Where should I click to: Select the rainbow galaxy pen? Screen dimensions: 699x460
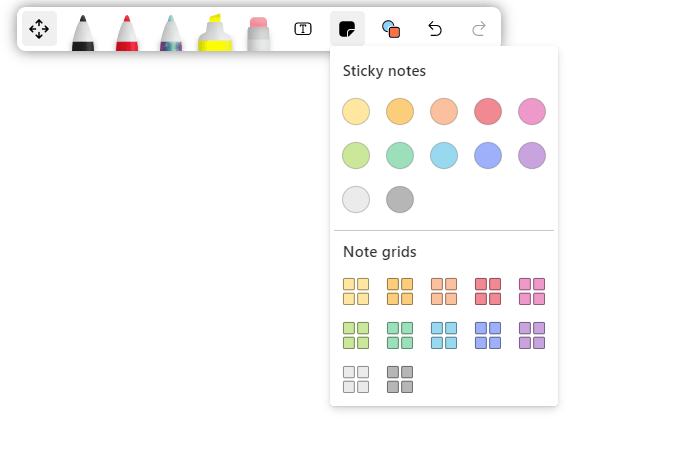[171, 32]
